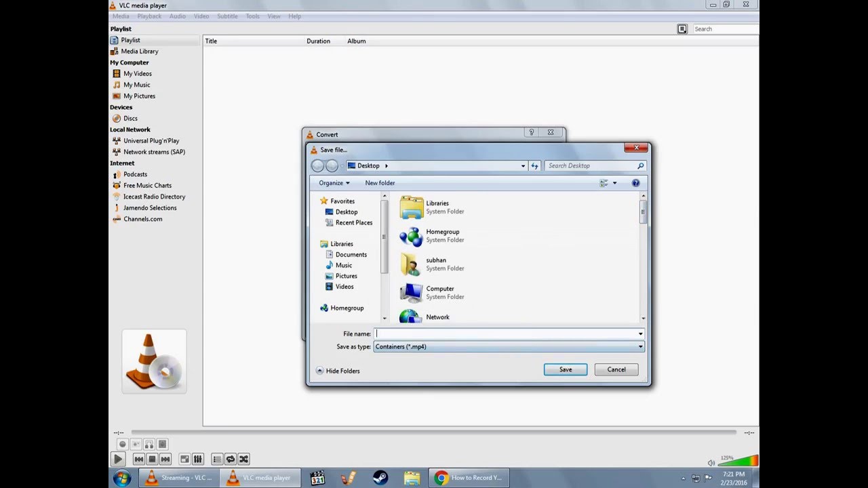Click the playlist Search field
The height and width of the screenshot is (488, 868).
pyautogui.click(x=726, y=29)
